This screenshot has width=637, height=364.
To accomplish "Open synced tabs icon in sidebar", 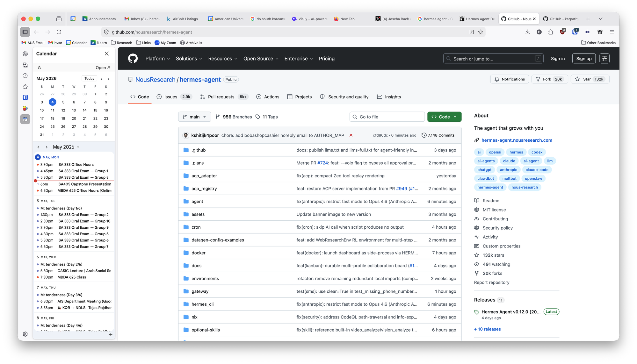I will (25, 65).
